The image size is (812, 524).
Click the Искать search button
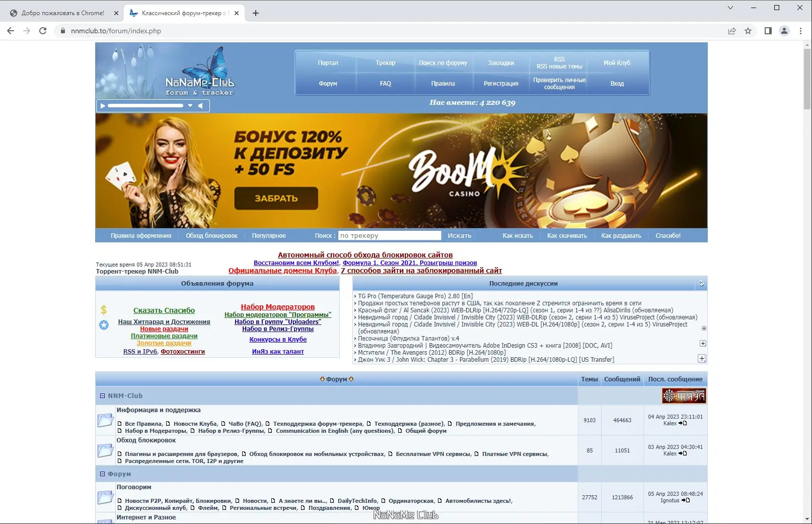(x=459, y=236)
